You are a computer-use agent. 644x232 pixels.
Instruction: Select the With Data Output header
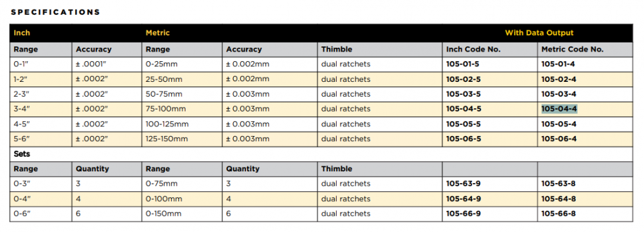point(539,33)
